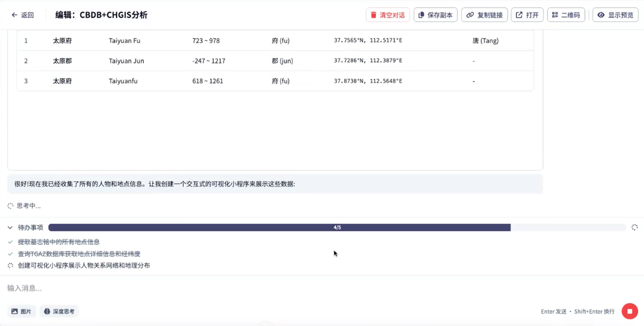Click the external-link icon on 打开 button
The width and height of the screenshot is (644, 326).
pos(519,15)
